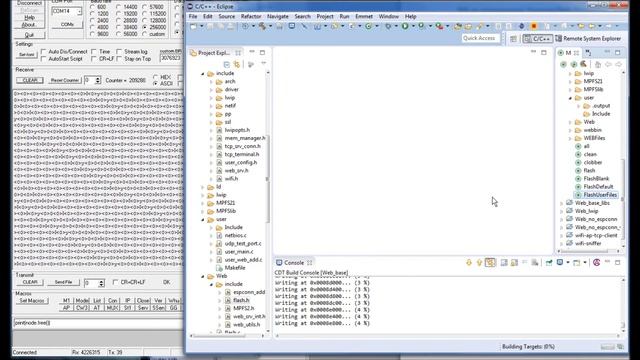This screenshot has width=640, height=360.
Task: Select custom baud rate radio button
Action: point(144,34)
